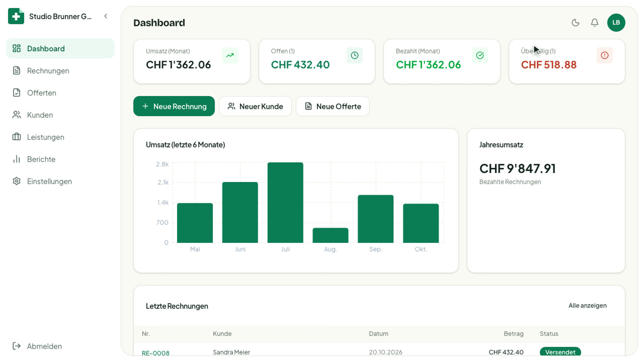Click the document icon in Neue Offerte
The height and width of the screenshot is (362, 644).
pos(308,106)
